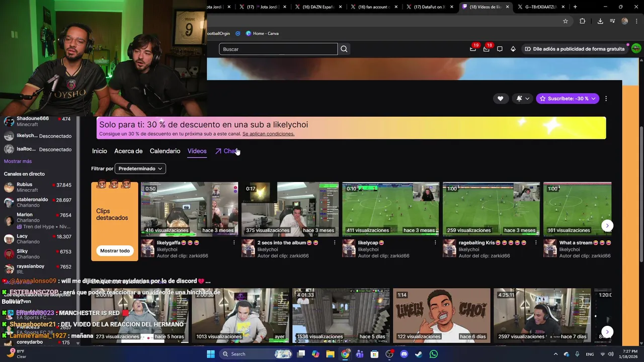Image resolution: width=644 pixels, height=362 pixels.
Task: Play the likelycap clip thumbnail
Action: pos(391,209)
